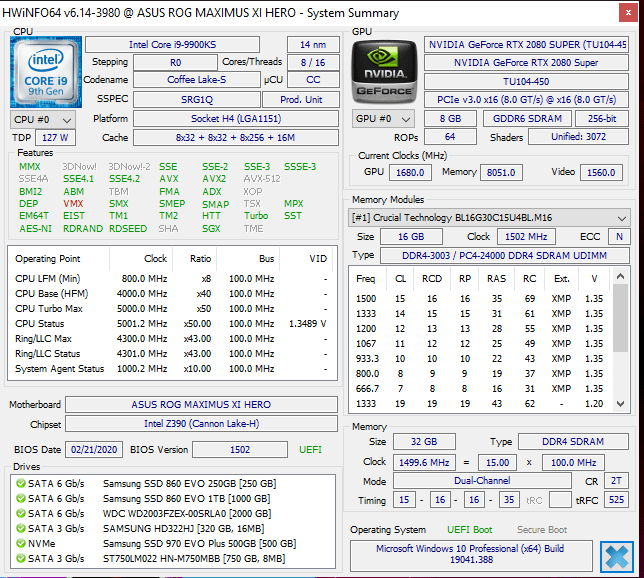644x578 pixels.
Task: Click the Intel Core i9-9900KS name field
Action: tap(172, 44)
